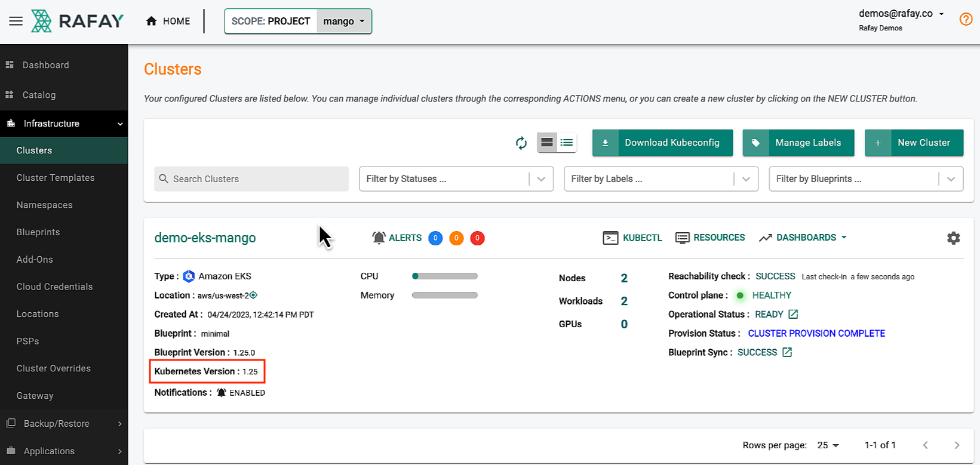
Task: Open Filter by Blueprints dropdown
Action: pos(866,179)
